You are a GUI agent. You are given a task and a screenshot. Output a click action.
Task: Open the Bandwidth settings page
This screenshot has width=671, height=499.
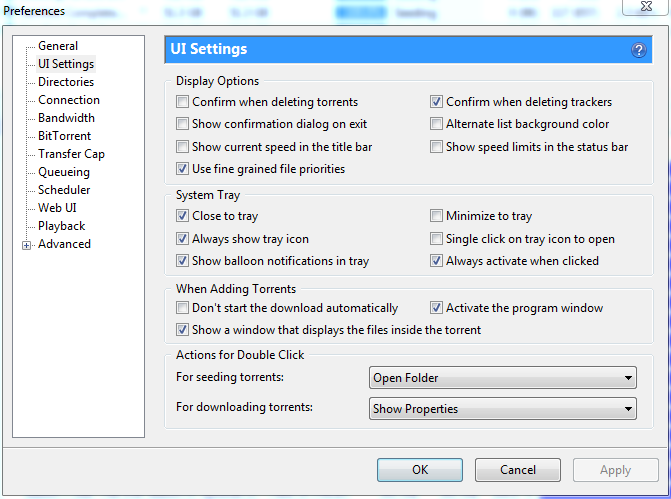(66, 118)
